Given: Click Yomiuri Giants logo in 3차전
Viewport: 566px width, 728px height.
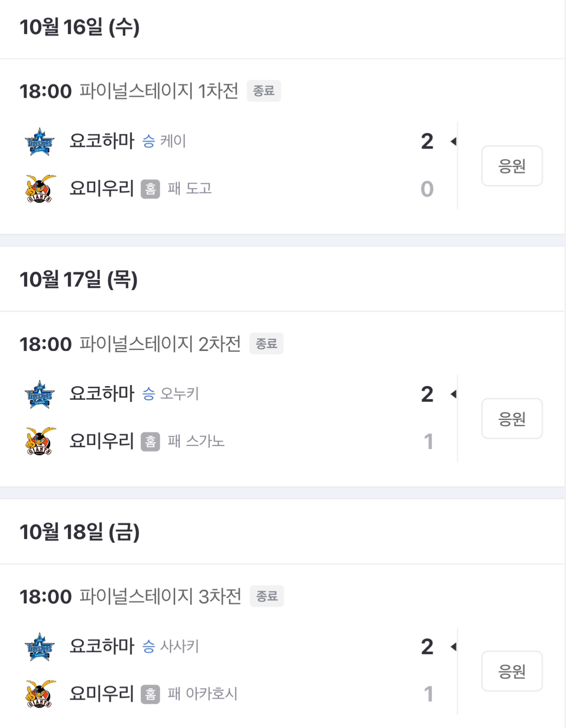Looking at the screenshot, I should (x=40, y=694).
